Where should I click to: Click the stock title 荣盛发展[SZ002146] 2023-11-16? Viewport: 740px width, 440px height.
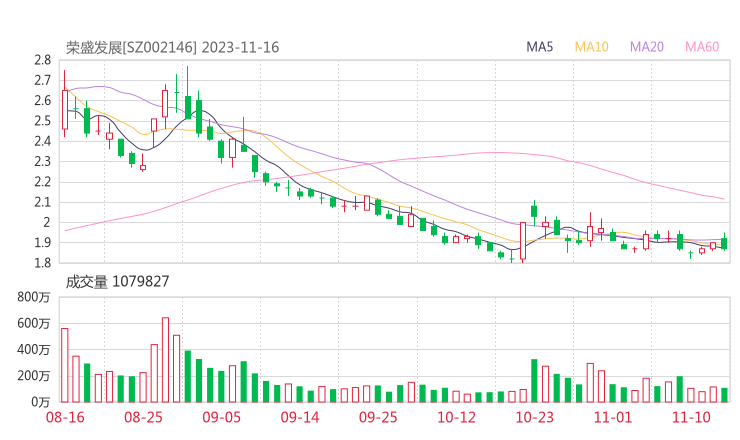coord(172,47)
